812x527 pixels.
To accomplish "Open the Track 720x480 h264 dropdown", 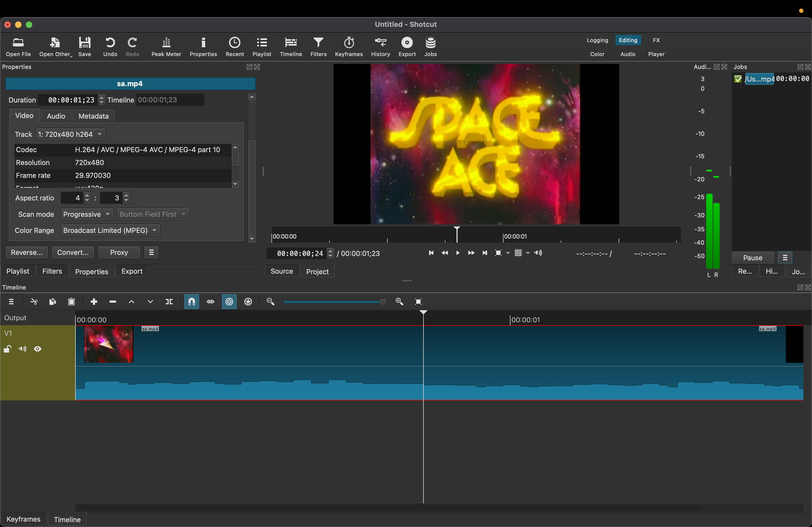I will click(x=70, y=134).
